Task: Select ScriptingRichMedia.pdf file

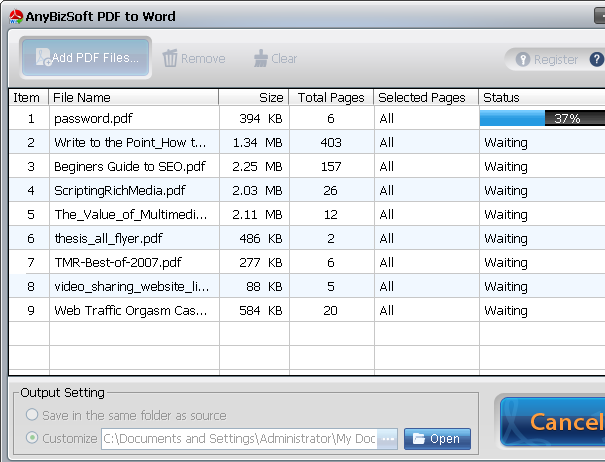Action: pyautogui.click(x=120, y=190)
